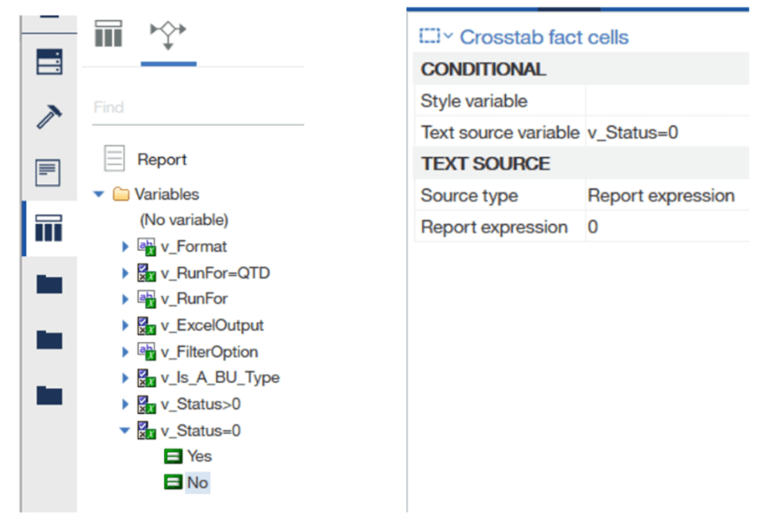Click the empty Style variable value
Screen dimensions: 763x532
pos(667,101)
